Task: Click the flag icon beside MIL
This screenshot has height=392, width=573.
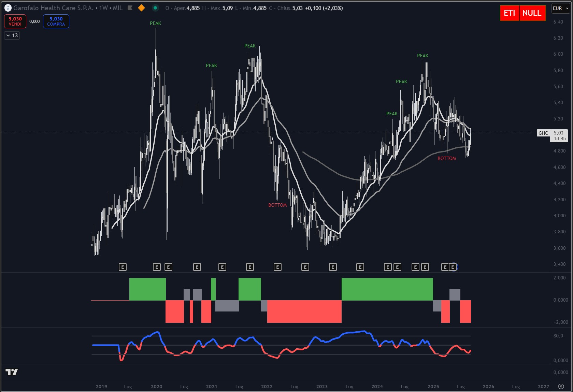Action: 130,8
